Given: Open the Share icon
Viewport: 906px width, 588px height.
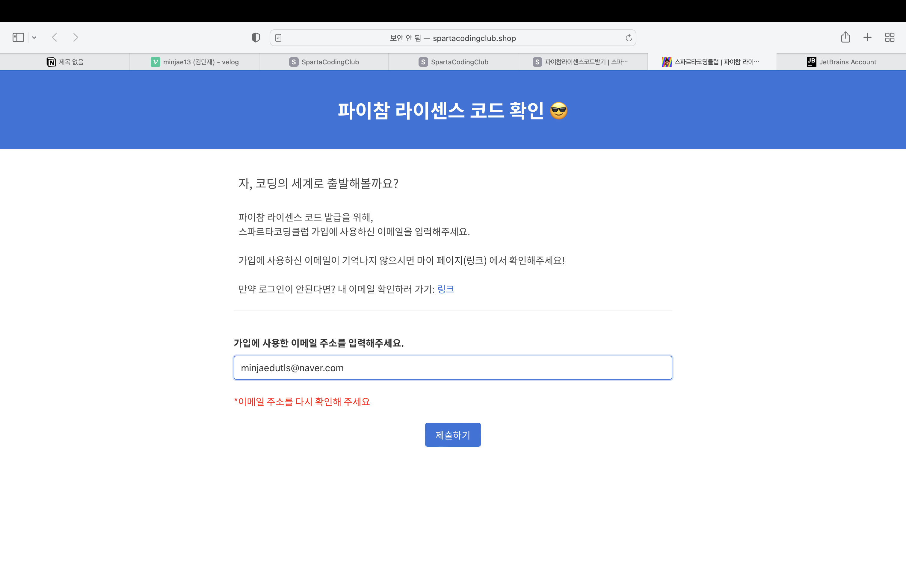Looking at the screenshot, I should [x=845, y=37].
